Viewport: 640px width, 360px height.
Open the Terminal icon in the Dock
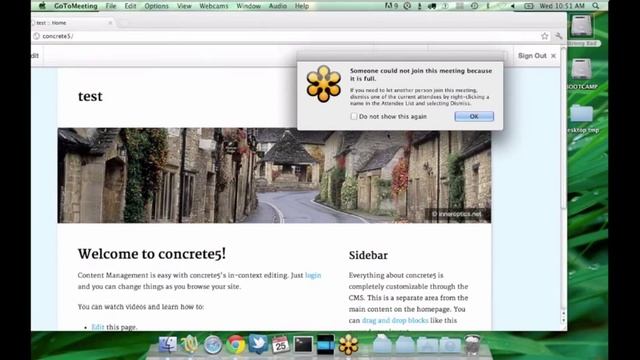click(x=303, y=345)
